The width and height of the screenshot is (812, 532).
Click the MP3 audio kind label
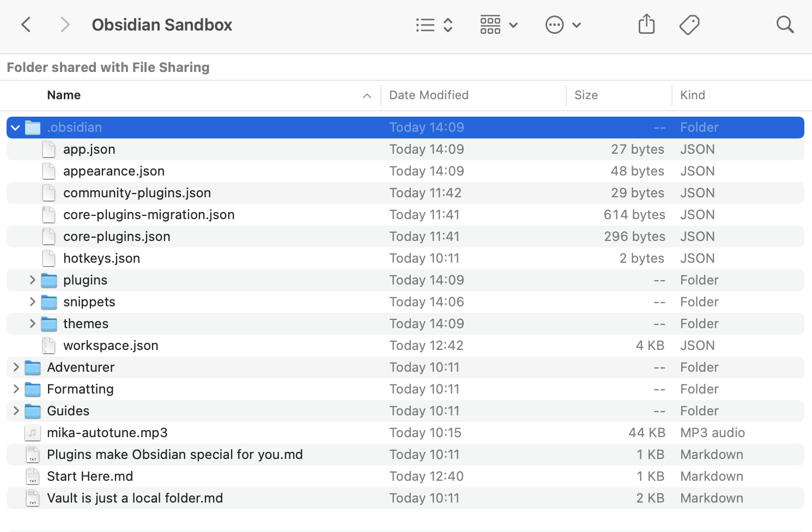(712, 433)
